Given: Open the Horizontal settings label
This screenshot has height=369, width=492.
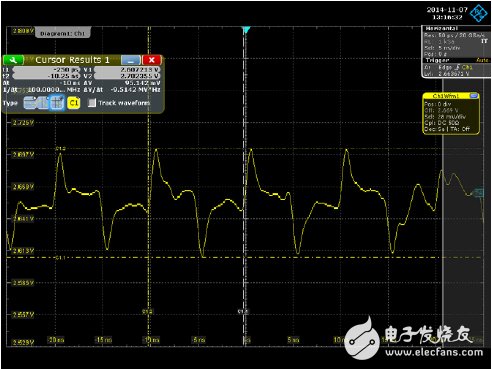Looking at the screenshot, I should [x=442, y=29].
